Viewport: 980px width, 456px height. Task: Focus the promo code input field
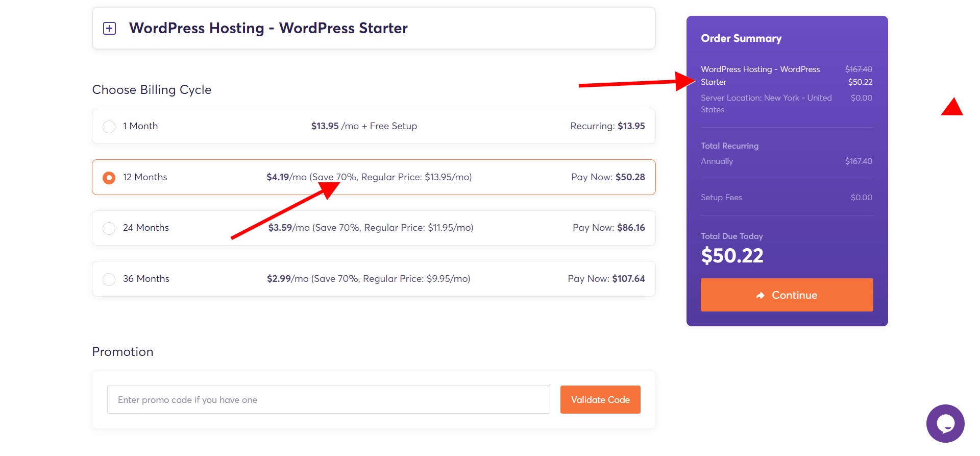click(x=328, y=399)
